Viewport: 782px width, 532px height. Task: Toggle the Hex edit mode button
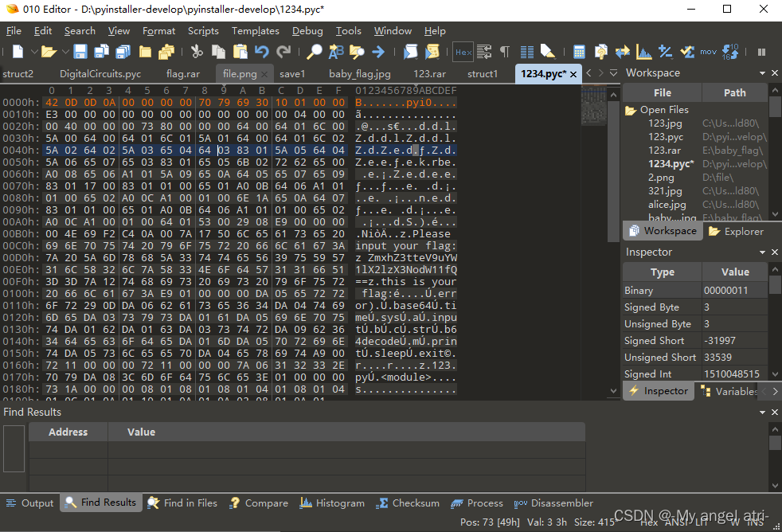click(463, 52)
